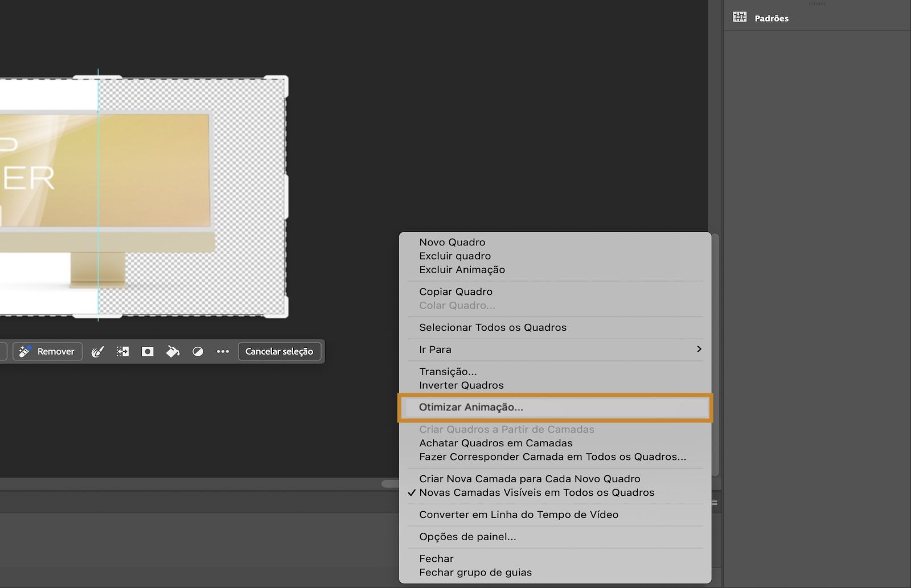
Task: Click the select and mask brush icon
Action: point(97,352)
